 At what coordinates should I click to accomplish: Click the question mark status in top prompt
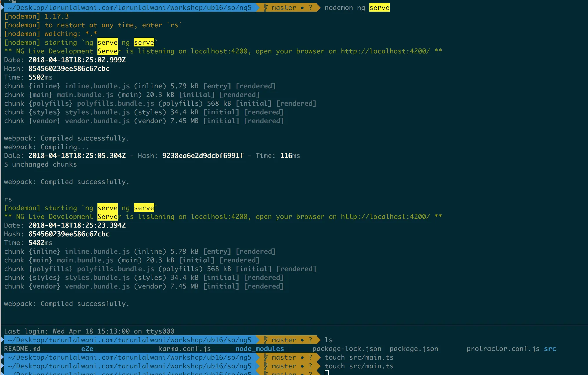click(x=310, y=8)
